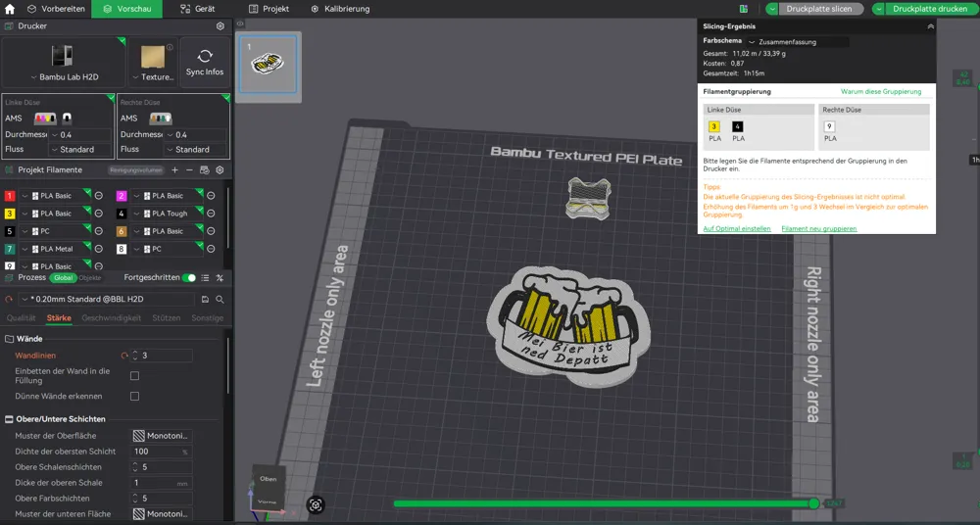
Task: Remove a filament with the minus icon
Action: pyautogui.click(x=189, y=170)
